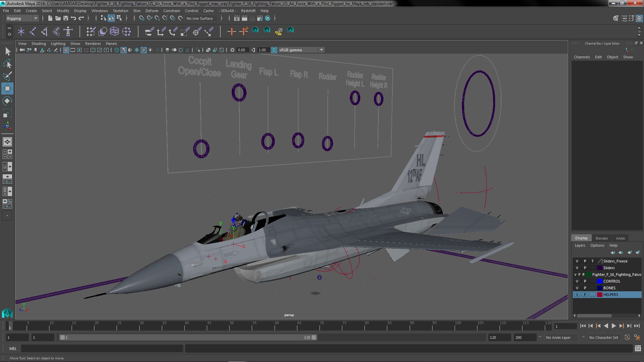Activate the Lasso select tool
Image resolution: width=644 pixels, height=362 pixels.
click(x=7, y=64)
